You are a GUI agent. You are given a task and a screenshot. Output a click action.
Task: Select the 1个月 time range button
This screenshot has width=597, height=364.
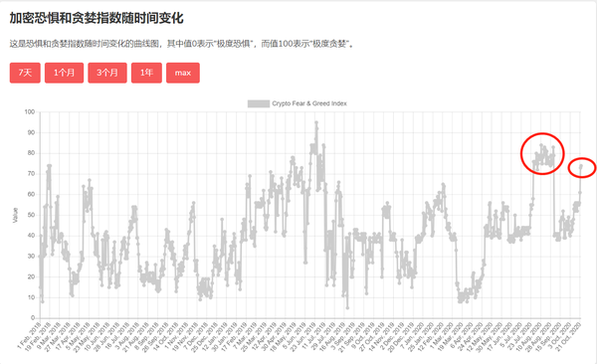tap(64, 73)
